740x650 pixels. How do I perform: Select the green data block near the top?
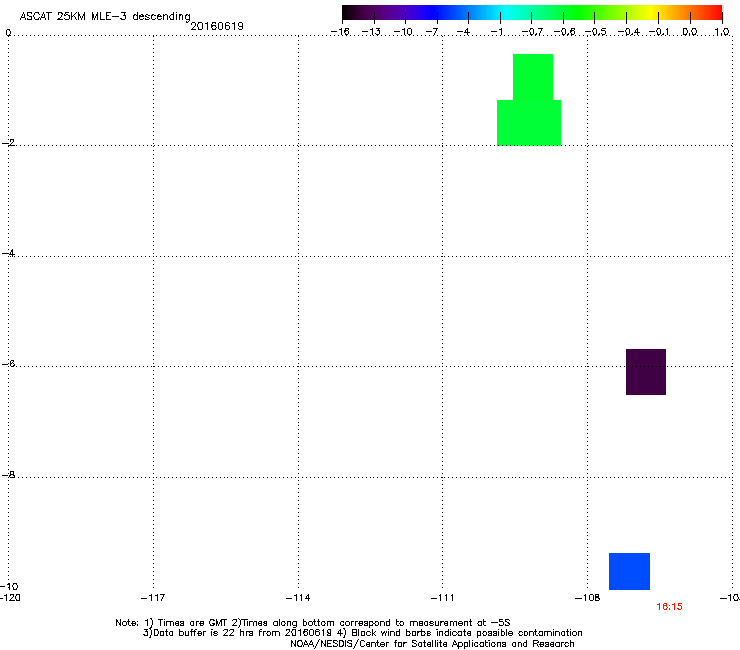[530, 100]
